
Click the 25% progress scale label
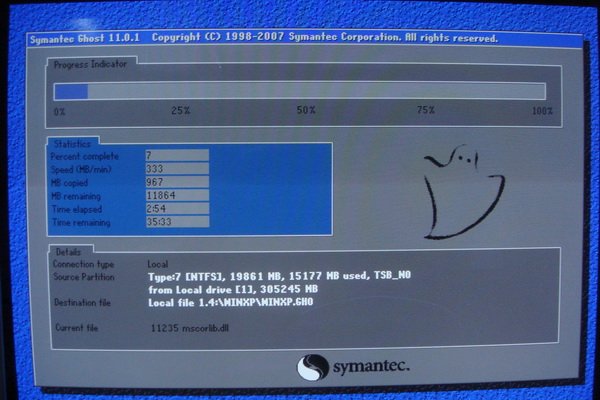[x=181, y=111]
